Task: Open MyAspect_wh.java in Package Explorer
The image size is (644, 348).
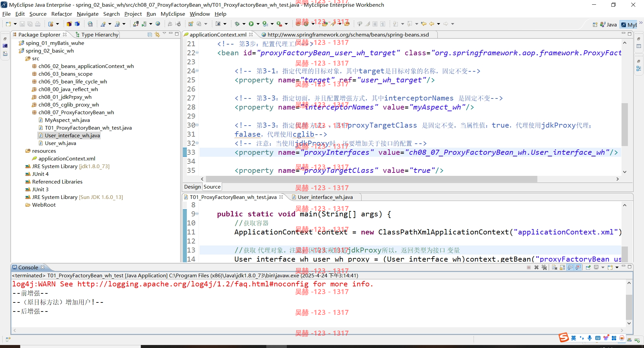Action: click(67, 120)
